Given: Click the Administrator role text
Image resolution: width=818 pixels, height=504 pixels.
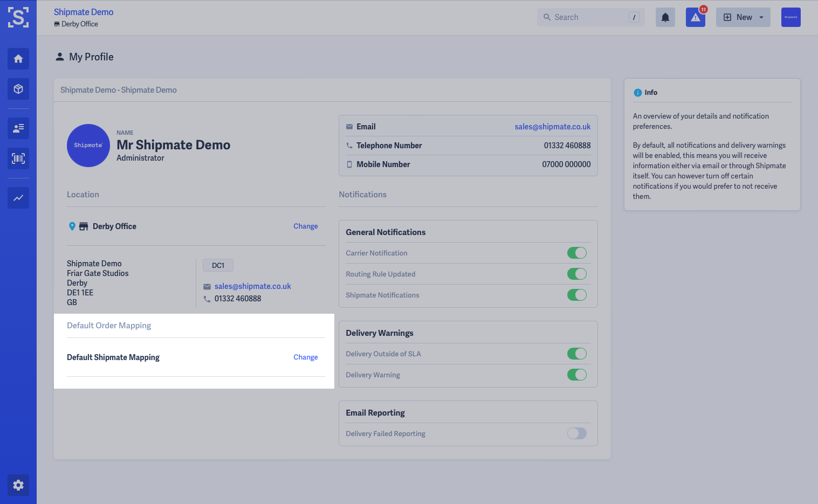Looking at the screenshot, I should click(x=140, y=158).
